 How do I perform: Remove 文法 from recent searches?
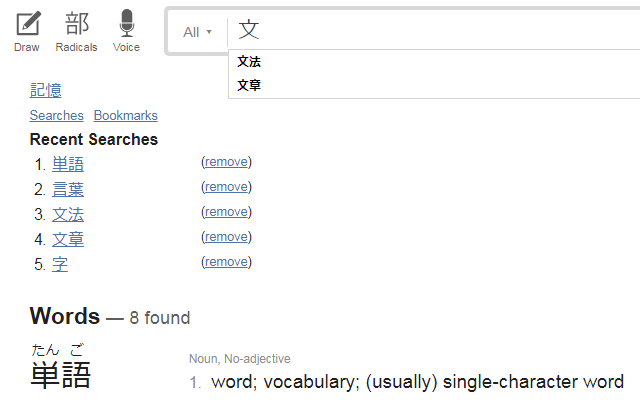click(x=227, y=212)
